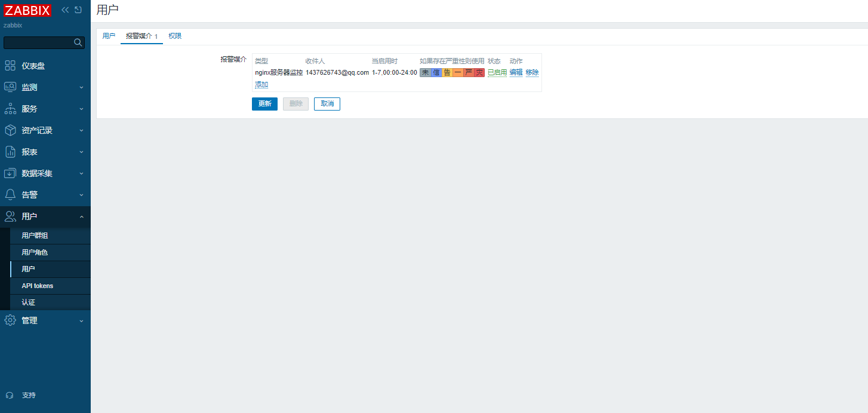The width and height of the screenshot is (868, 413).
Task: Click the orange 一 severity swatch
Action: pyautogui.click(x=457, y=72)
